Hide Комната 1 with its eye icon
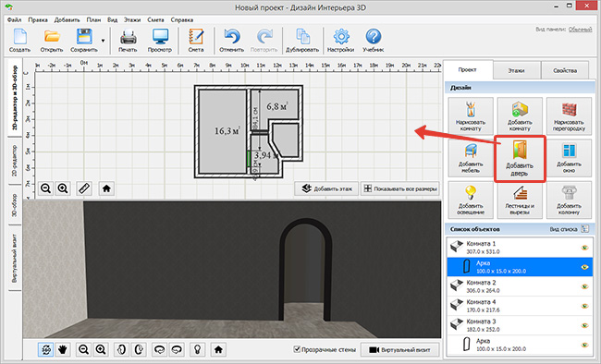This screenshot has height=364, width=601. tap(585, 248)
